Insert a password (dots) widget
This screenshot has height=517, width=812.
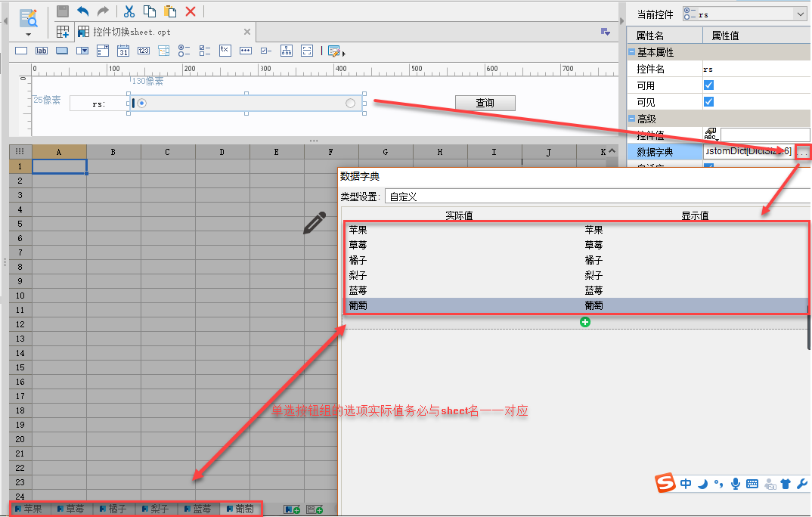pyautogui.click(x=246, y=51)
